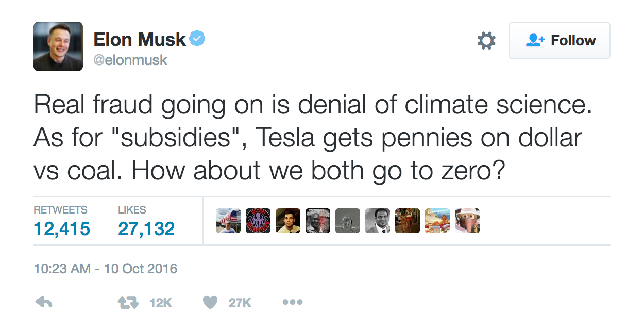Click the Follow button
The width and height of the screenshot is (644, 327).
coord(559,41)
